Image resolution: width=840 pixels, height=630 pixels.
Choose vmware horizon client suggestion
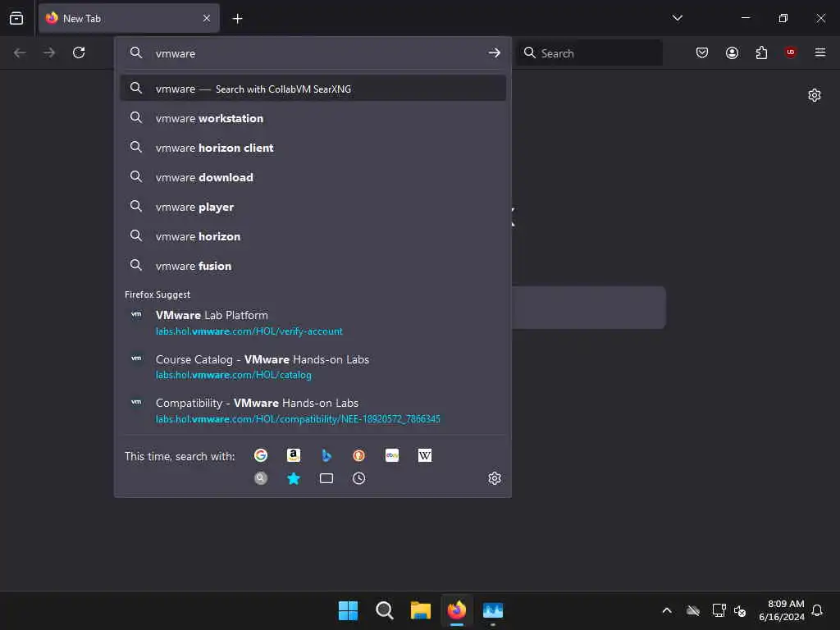(313, 148)
